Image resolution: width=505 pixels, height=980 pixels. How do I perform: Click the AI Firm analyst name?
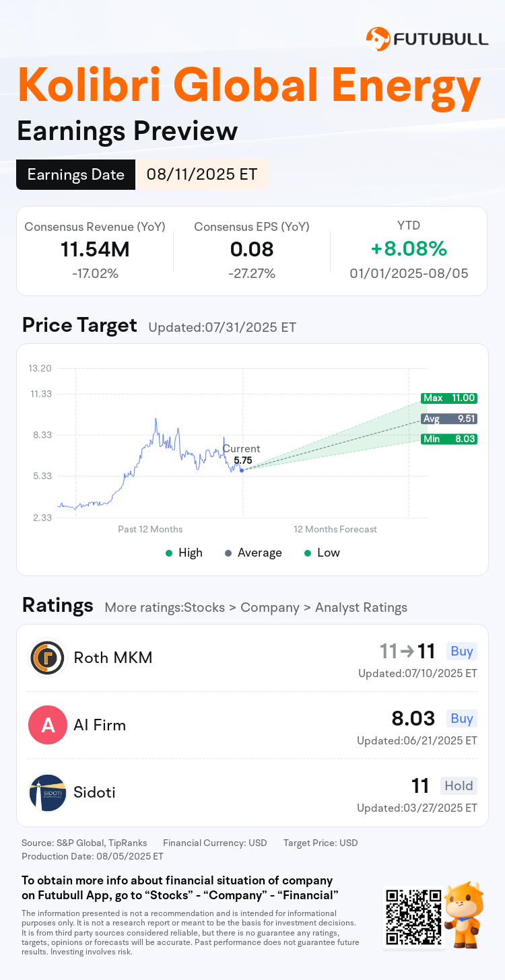coord(100,725)
